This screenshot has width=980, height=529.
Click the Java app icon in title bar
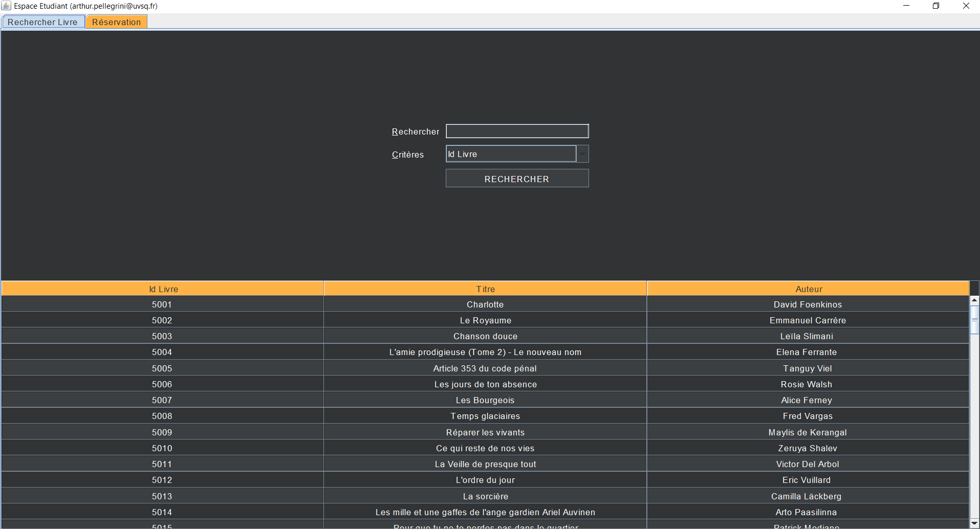(6, 6)
